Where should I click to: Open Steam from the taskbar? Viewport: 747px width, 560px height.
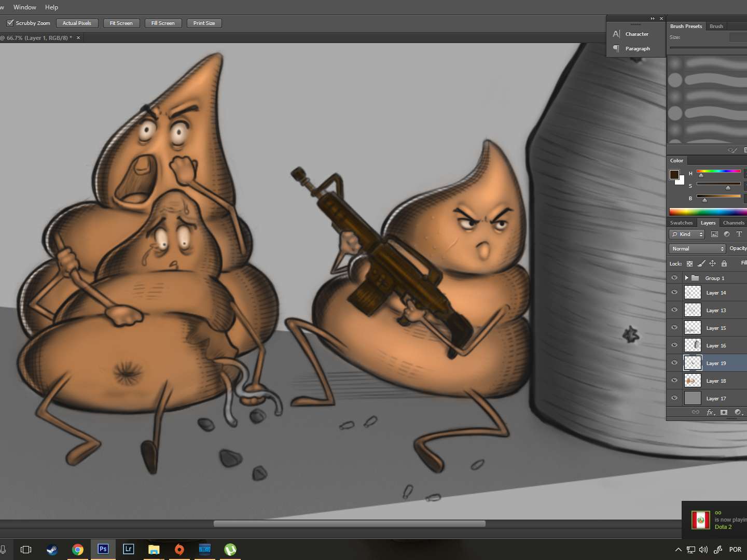(52, 550)
